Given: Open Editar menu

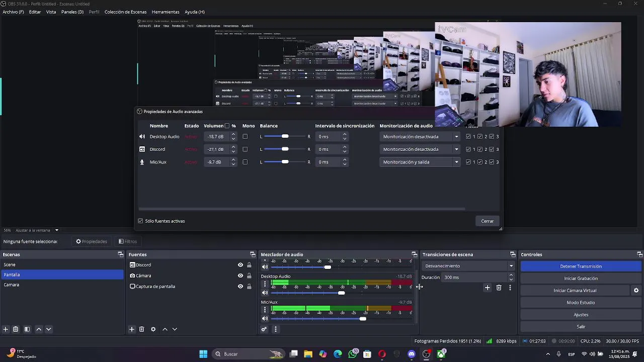Looking at the screenshot, I should coord(35,12).
